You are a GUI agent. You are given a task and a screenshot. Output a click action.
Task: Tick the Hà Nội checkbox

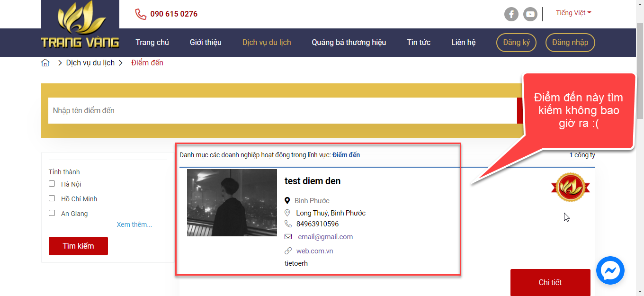[52, 184]
